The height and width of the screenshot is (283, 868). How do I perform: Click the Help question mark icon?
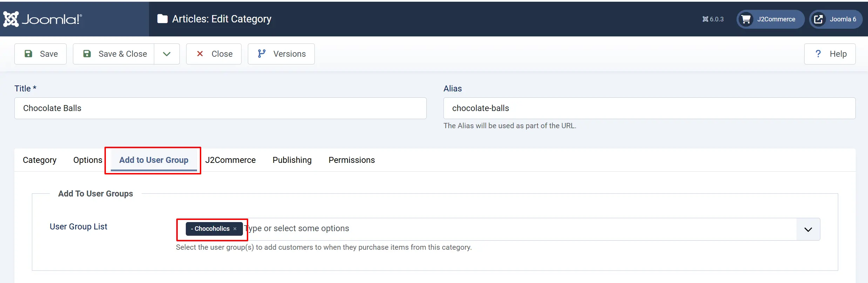818,54
